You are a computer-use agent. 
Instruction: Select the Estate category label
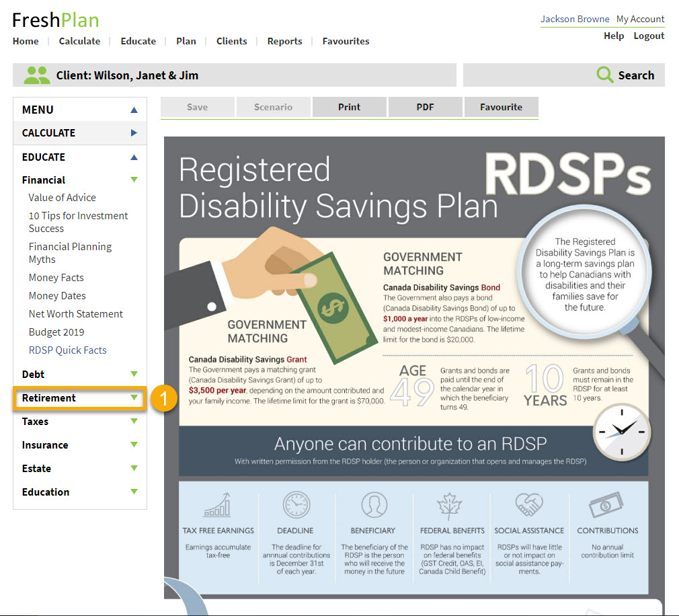tap(36, 468)
